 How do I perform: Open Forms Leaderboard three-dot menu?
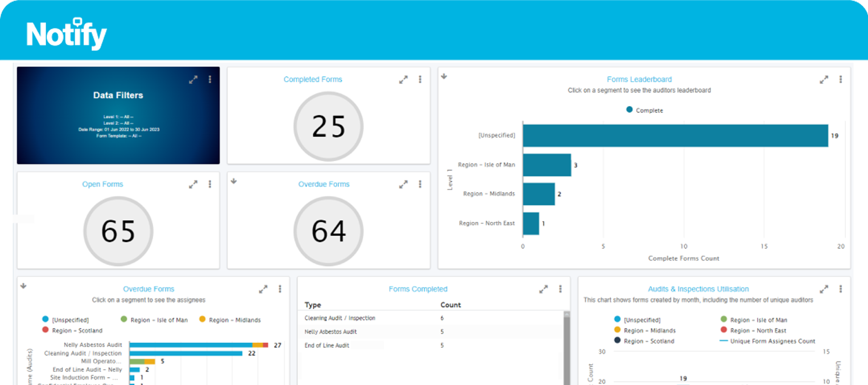(x=841, y=80)
